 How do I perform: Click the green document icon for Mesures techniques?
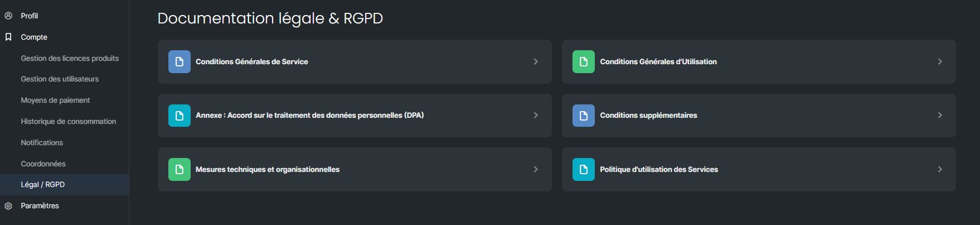pyautogui.click(x=179, y=169)
